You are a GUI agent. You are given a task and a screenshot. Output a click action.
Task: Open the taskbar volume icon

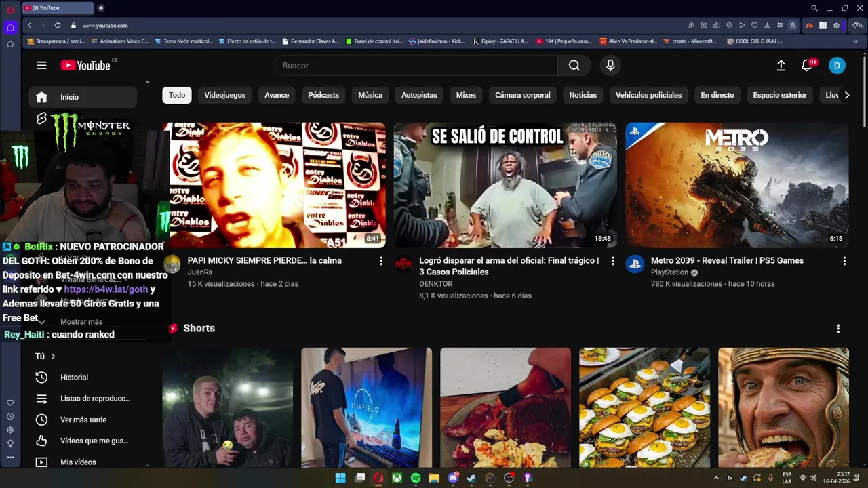point(813,478)
